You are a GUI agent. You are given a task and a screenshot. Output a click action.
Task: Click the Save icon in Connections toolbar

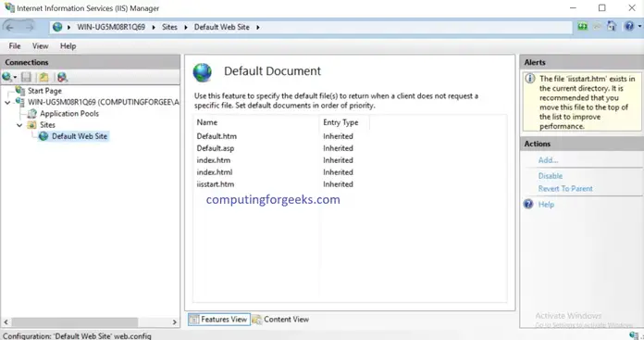pos(26,77)
